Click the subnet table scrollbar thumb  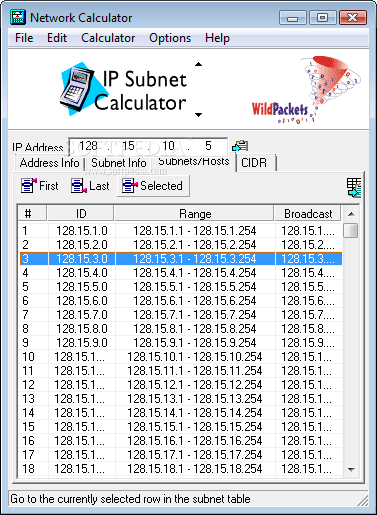coord(351,230)
